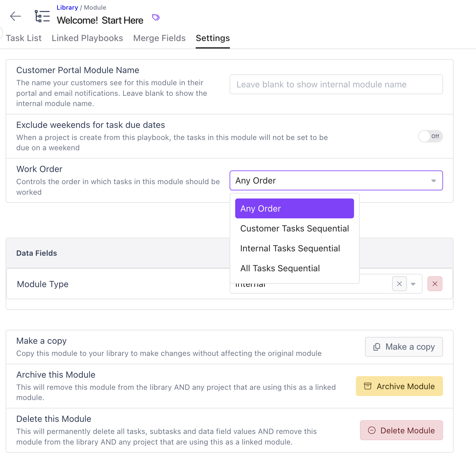Click the archive box icon in Archive Module
Viewport: 476px width, 466px height.
click(368, 386)
